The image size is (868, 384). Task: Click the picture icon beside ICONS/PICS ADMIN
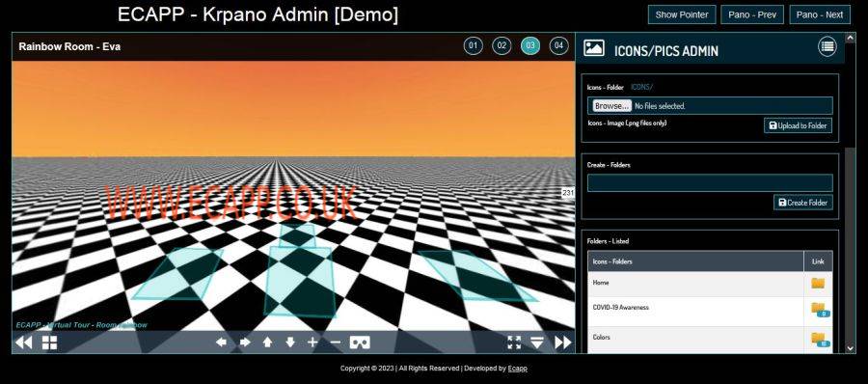(x=594, y=48)
